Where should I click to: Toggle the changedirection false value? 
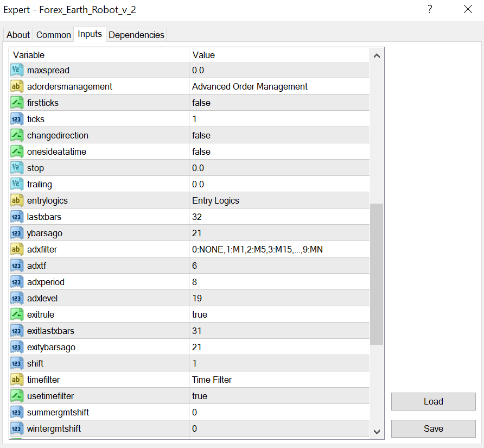coord(201,135)
